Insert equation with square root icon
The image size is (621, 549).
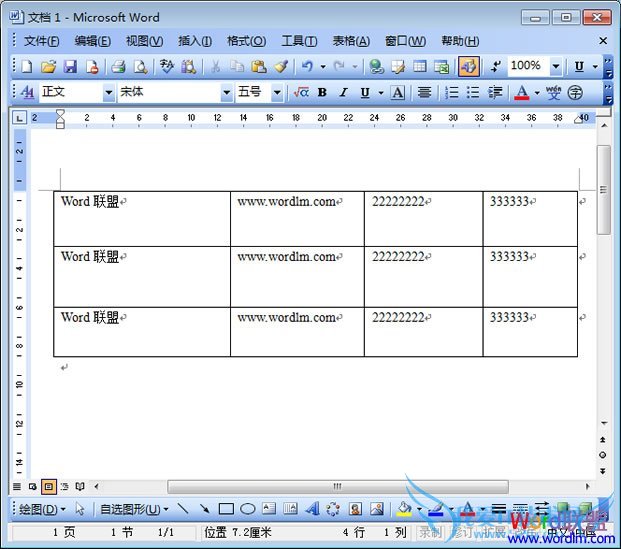click(301, 92)
